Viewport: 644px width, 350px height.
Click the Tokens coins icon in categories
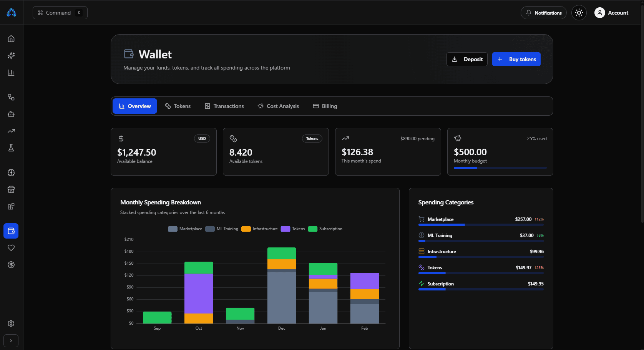[422, 268]
